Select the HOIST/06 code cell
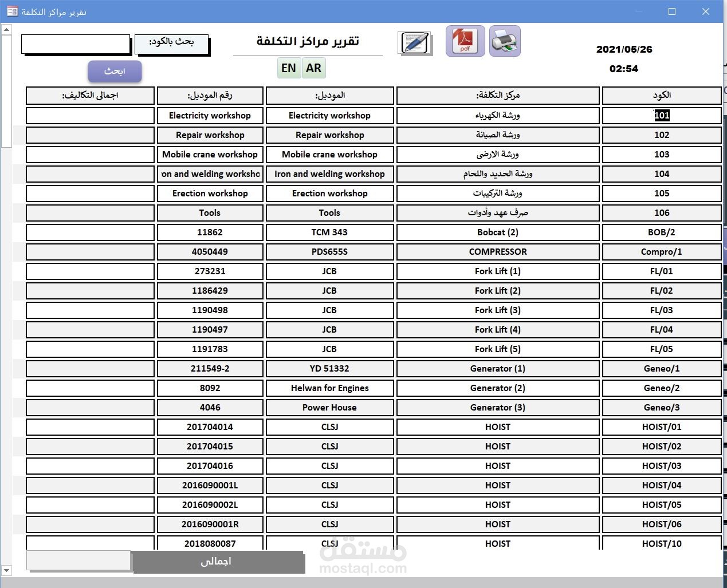The image size is (727, 588). tap(662, 524)
